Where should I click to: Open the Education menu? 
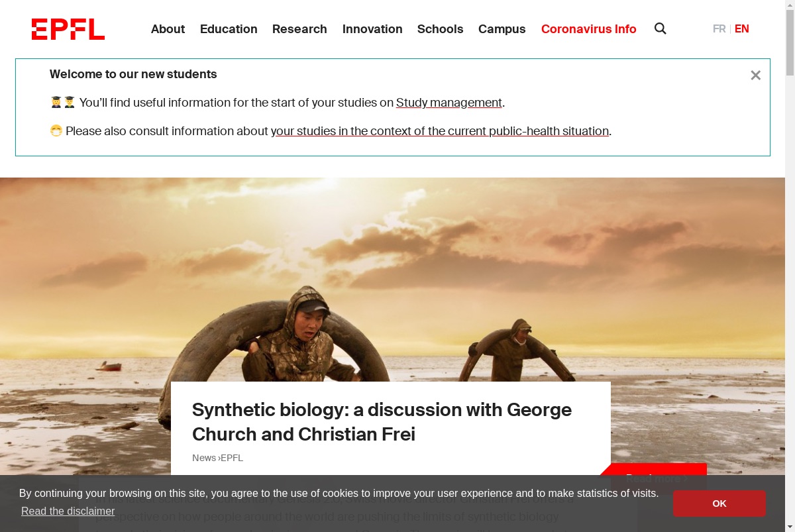(x=229, y=29)
